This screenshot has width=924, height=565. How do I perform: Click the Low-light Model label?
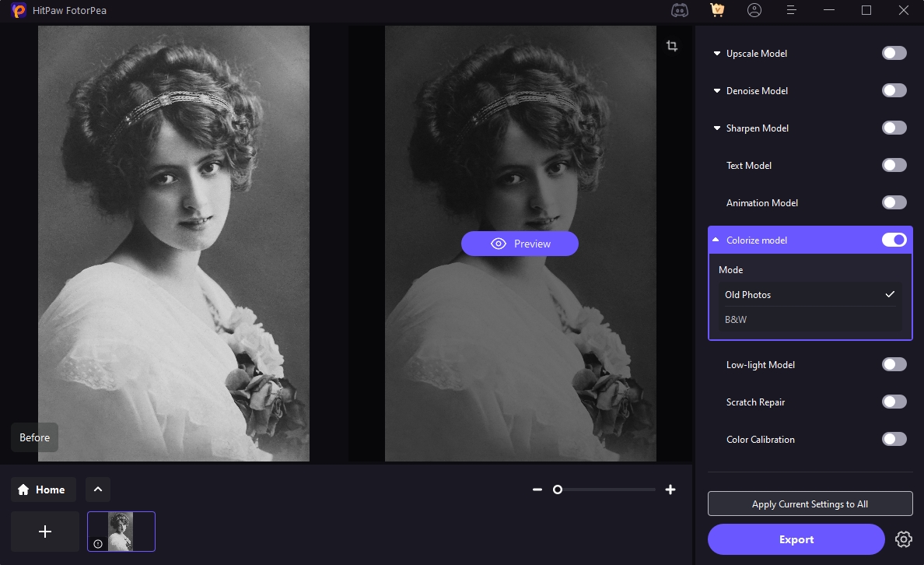tap(760, 365)
